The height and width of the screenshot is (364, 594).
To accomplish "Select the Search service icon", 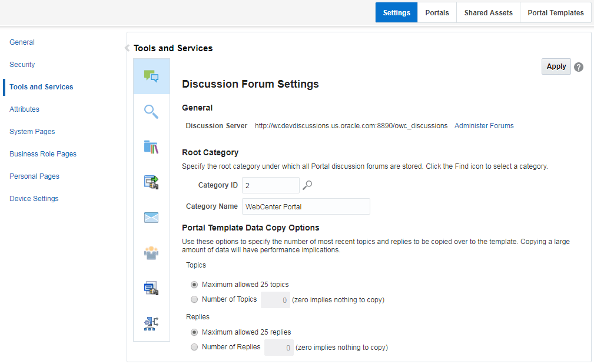I will [x=151, y=112].
